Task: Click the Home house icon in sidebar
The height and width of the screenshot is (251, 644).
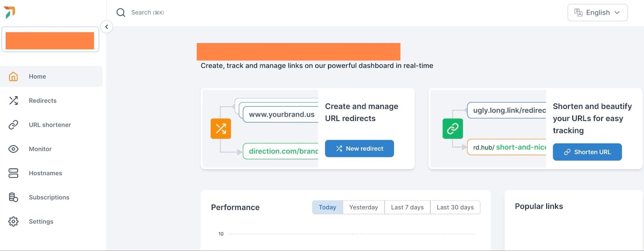Action: pos(13,77)
